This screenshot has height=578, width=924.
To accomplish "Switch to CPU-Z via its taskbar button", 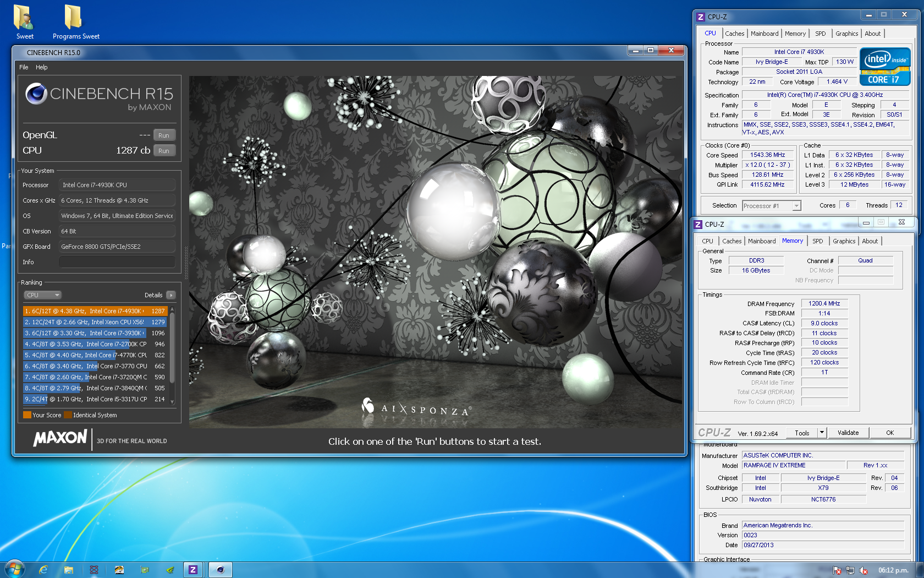I will click(x=193, y=570).
